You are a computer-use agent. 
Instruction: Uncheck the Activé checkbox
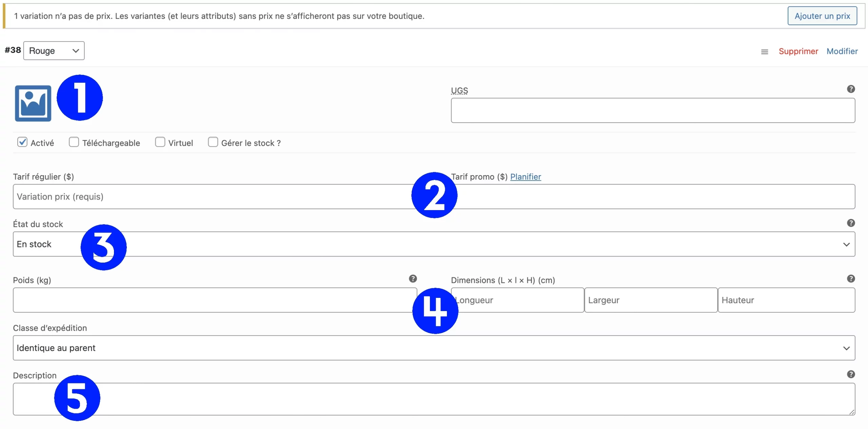point(22,142)
